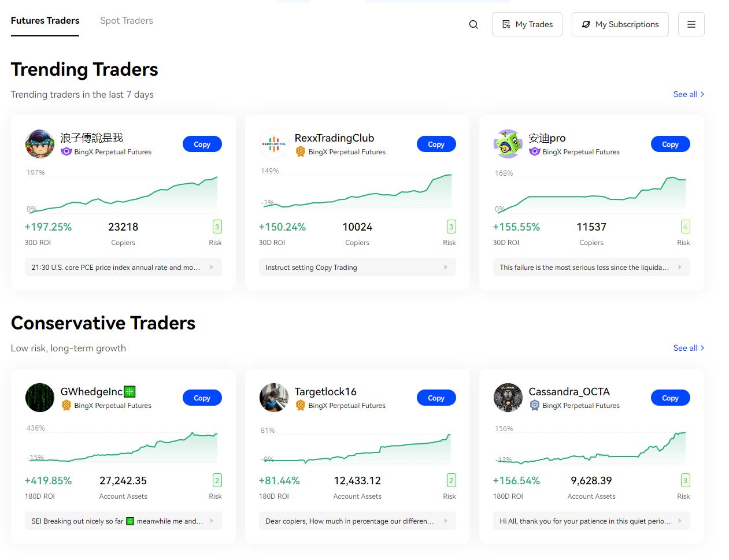Expand SEI Breaking out nicely post
729x560 pixels.
click(x=123, y=521)
